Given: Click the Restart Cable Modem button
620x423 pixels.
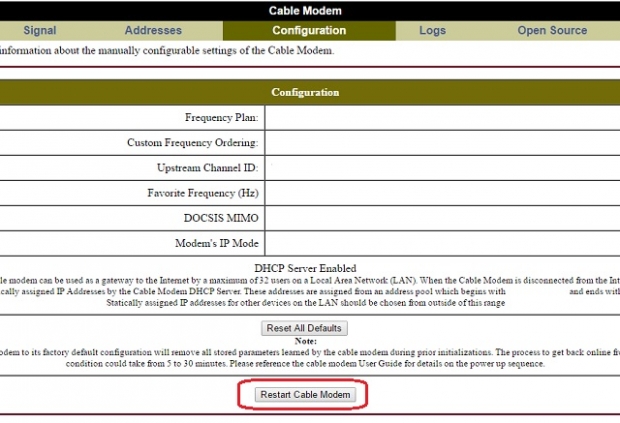Looking at the screenshot, I should (x=305, y=395).
